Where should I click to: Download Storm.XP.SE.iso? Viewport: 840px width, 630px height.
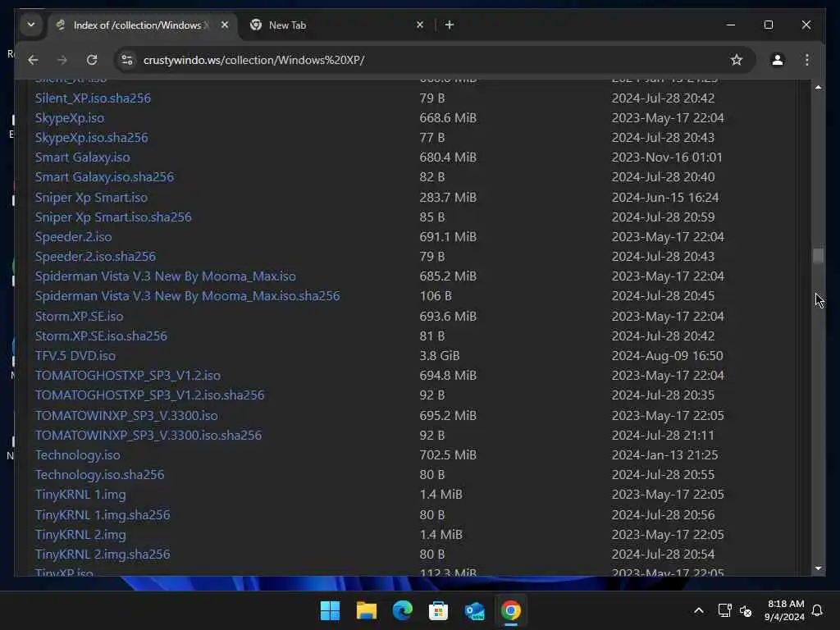click(x=80, y=316)
